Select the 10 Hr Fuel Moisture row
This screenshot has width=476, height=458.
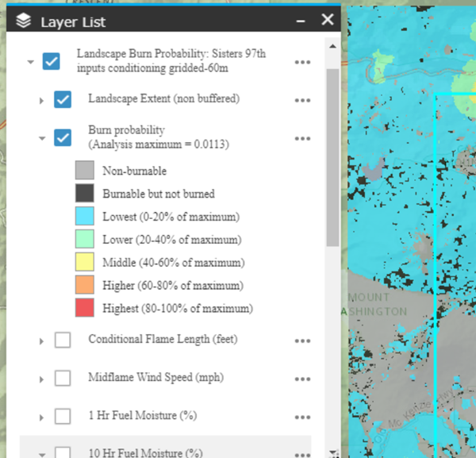144,452
